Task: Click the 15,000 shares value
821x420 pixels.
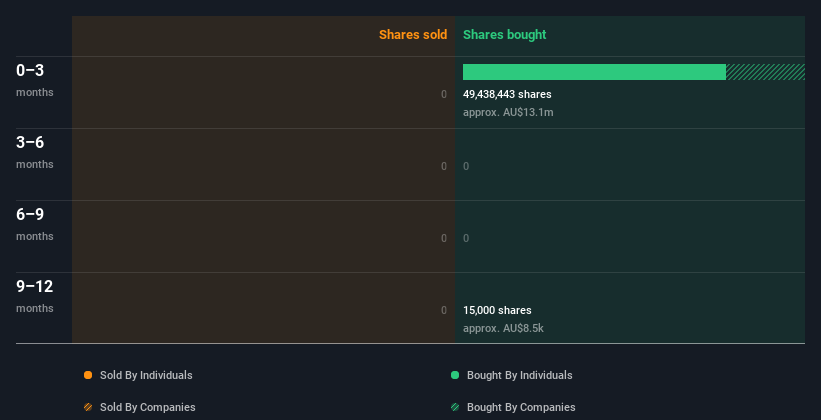Action: [497, 310]
